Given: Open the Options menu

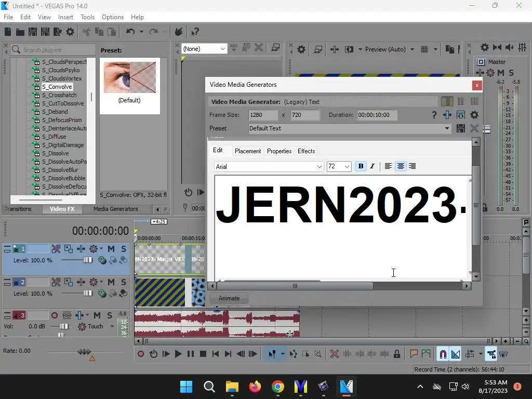Looking at the screenshot, I should click(113, 17).
